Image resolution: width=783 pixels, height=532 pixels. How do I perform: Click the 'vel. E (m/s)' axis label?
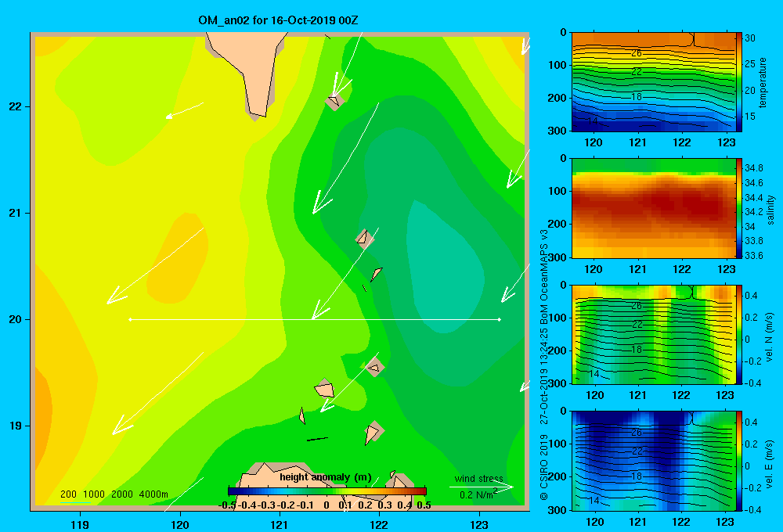point(770,464)
